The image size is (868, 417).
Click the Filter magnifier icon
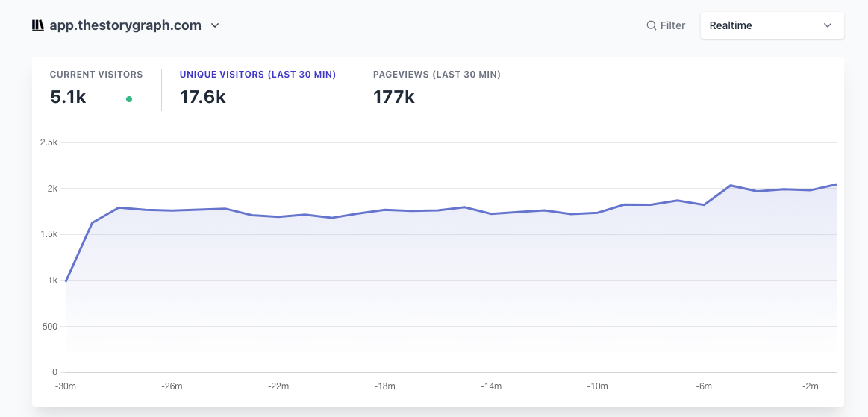pyautogui.click(x=652, y=25)
